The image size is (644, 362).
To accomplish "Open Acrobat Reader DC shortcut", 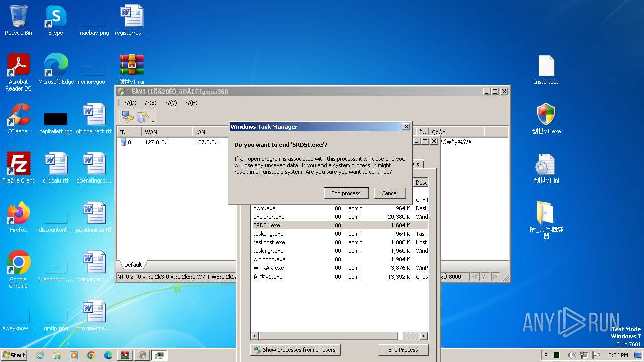I will click(x=18, y=72).
